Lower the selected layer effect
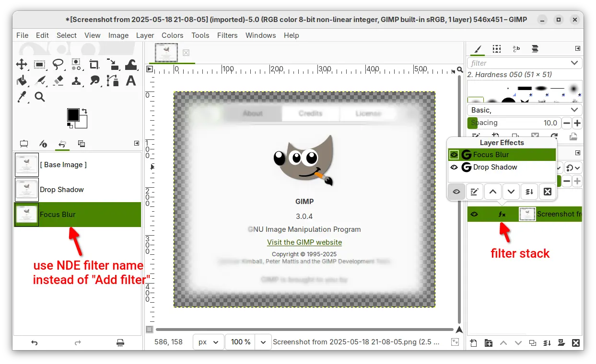Viewport: 596px width, 364px height. (x=511, y=192)
